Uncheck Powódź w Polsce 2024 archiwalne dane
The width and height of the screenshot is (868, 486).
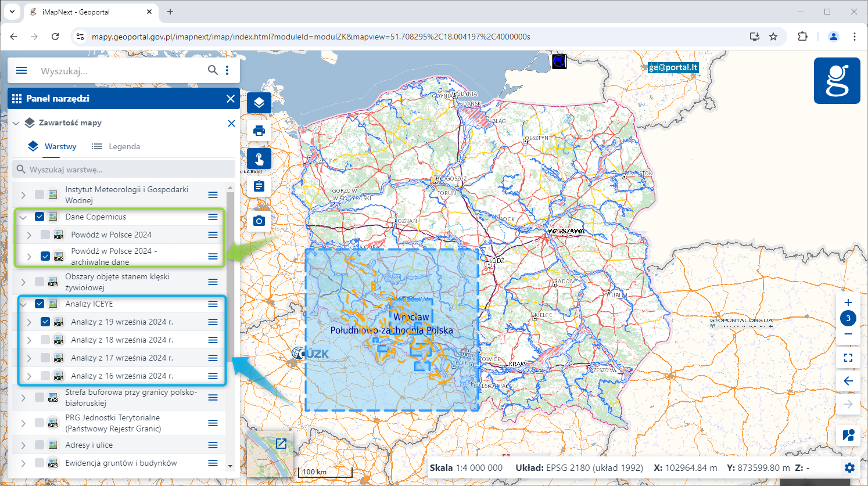[45, 256]
